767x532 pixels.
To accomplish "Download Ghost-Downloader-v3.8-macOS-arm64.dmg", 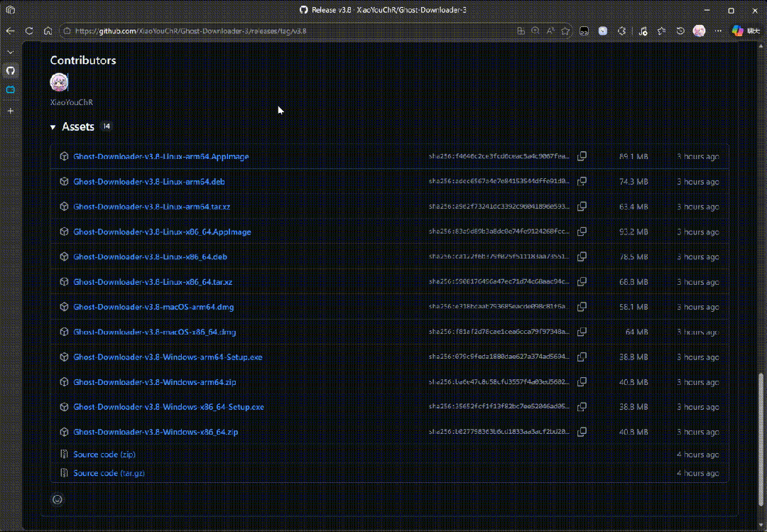I will point(153,307).
